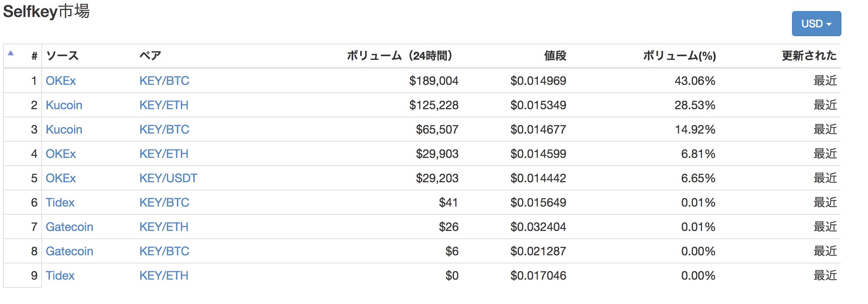
Task: Sort by # column header
Action: tap(34, 56)
